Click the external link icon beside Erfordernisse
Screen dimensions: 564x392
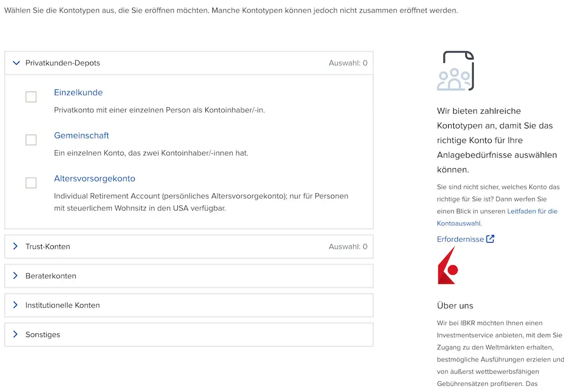click(x=490, y=239)
